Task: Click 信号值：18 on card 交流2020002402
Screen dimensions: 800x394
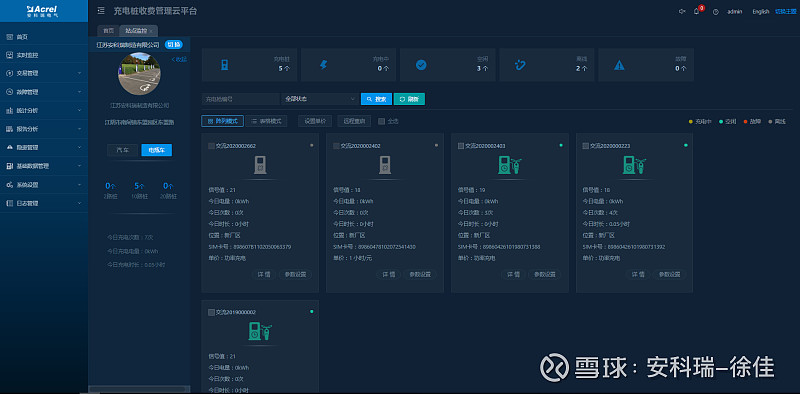Action: point(347,190)
